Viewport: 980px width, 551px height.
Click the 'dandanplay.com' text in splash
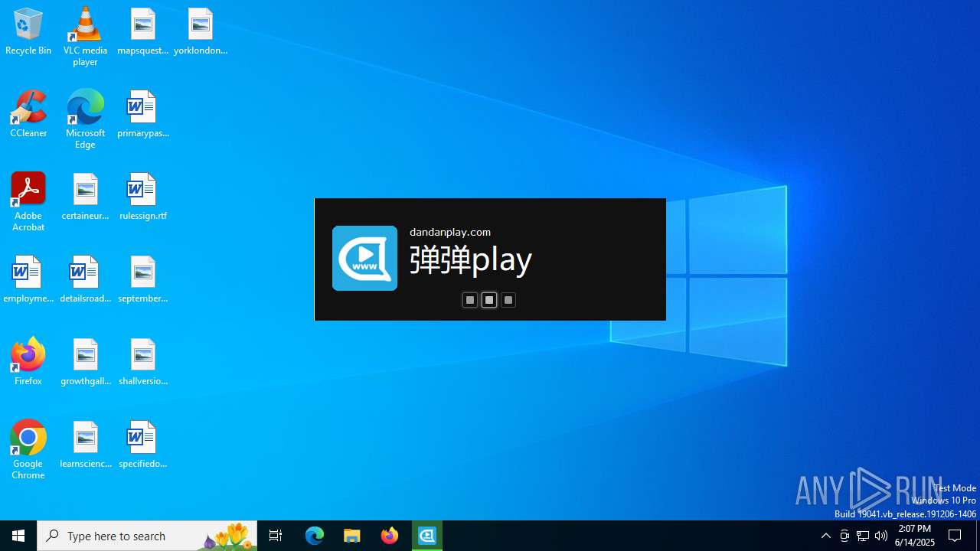(x=450, y=232)
